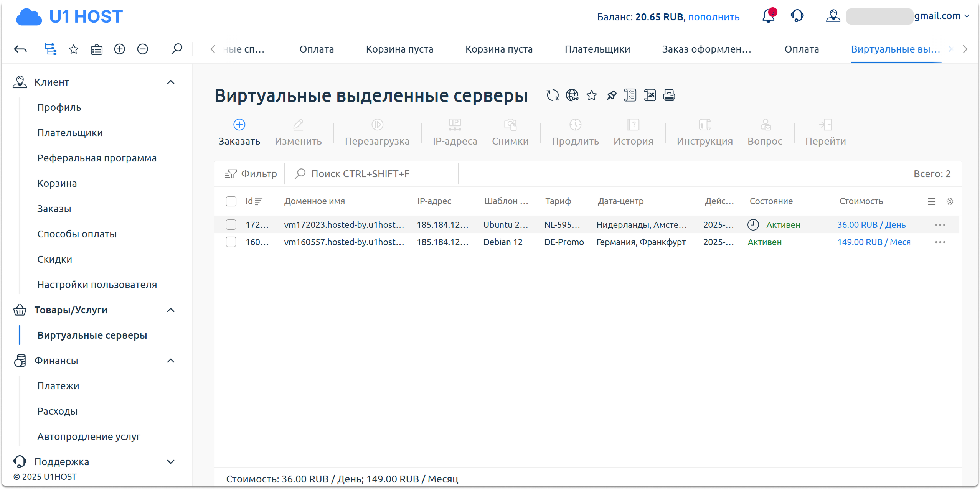The width and height of the screenshot is (980, 489).
Task: Select checkbox for vm160557 server row
Action: coord(231,242)
